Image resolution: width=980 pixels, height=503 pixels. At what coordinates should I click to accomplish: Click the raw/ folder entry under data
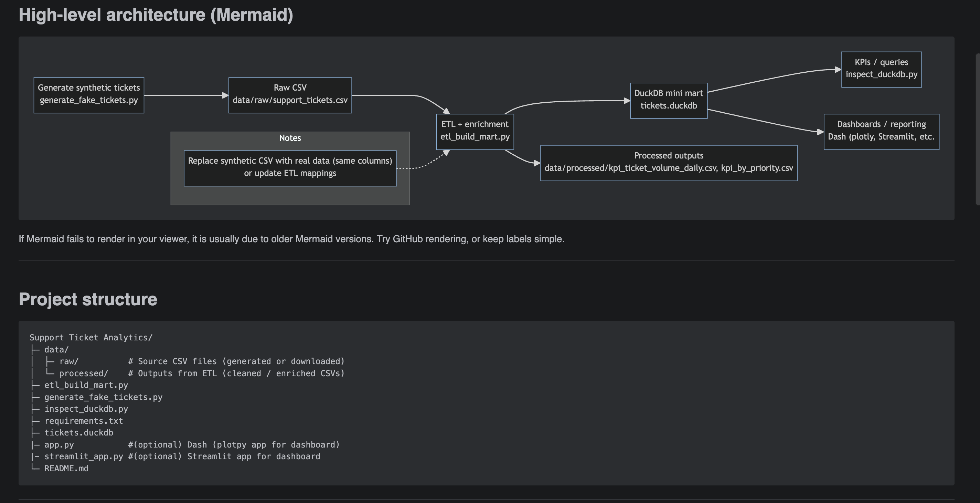(69, 361)
